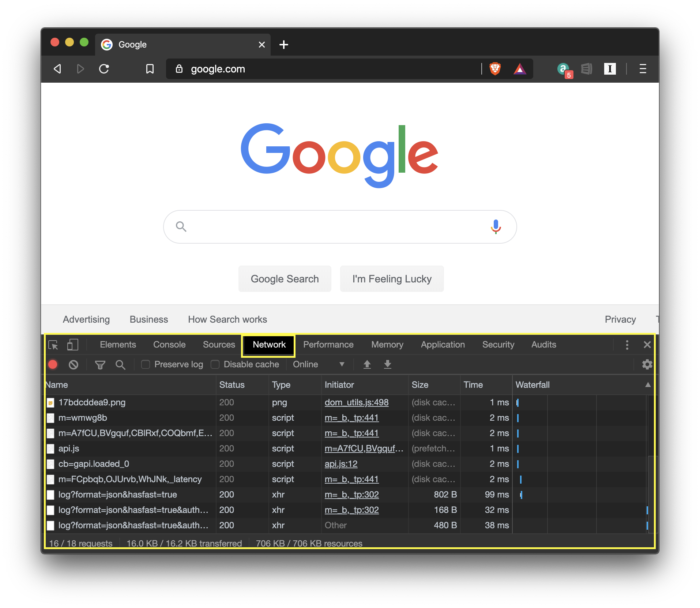This screenshot has height=608, width=700.
Task: Click the filter funnel icon
Action: pos(100,364)
